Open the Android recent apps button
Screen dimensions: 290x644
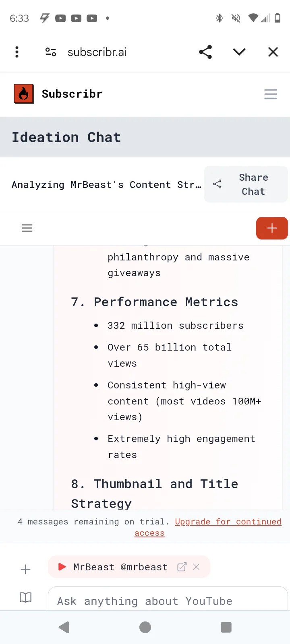point(226,627)
